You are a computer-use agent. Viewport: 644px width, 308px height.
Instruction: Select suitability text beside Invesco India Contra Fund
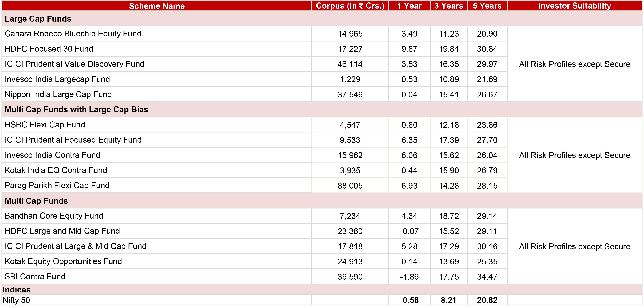click(x=574, y=155)
